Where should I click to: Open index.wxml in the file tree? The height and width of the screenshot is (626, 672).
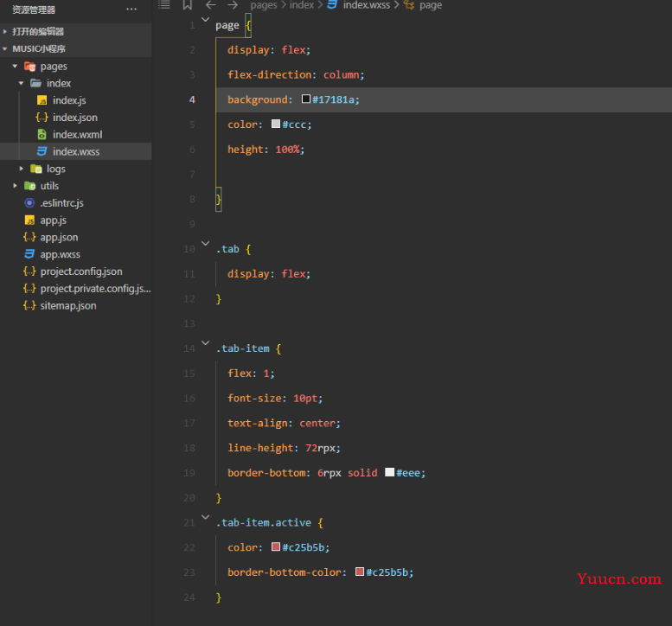[x=78, y=135]
